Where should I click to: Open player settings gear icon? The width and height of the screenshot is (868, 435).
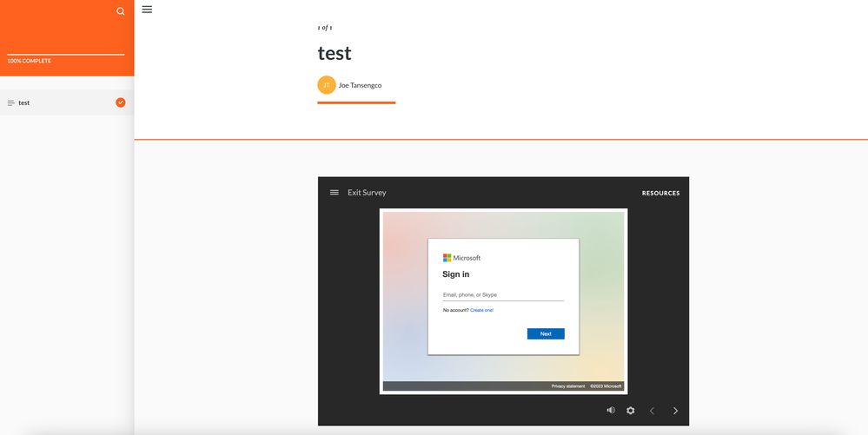pos(631,411)
